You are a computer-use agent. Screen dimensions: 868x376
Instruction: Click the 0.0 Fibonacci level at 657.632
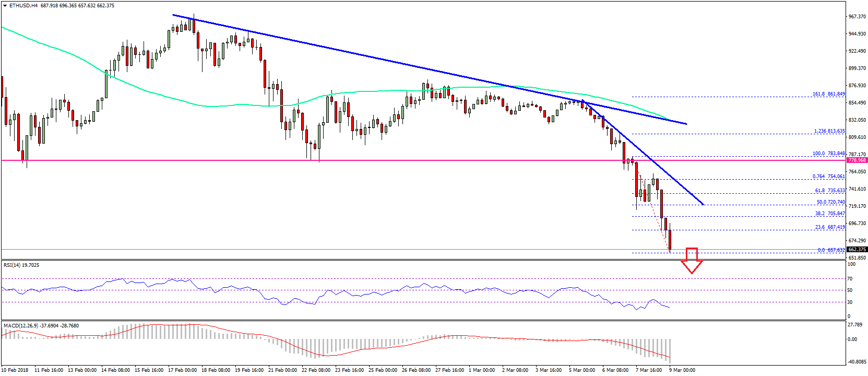[x=830, y=250]
